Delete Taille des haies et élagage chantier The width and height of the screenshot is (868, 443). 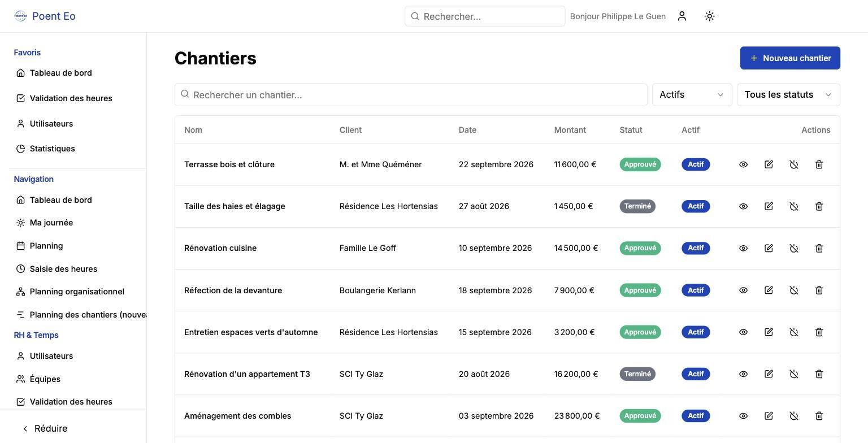point(819,206)
